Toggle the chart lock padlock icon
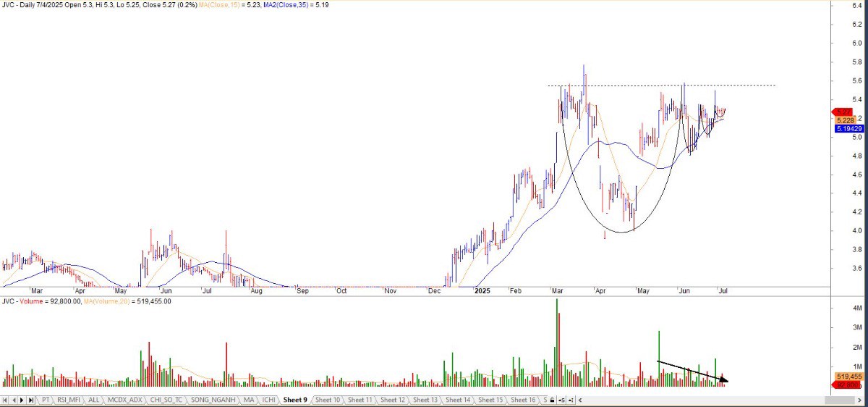The width and height of the screenshot is (868, 407). click(553, 400)
